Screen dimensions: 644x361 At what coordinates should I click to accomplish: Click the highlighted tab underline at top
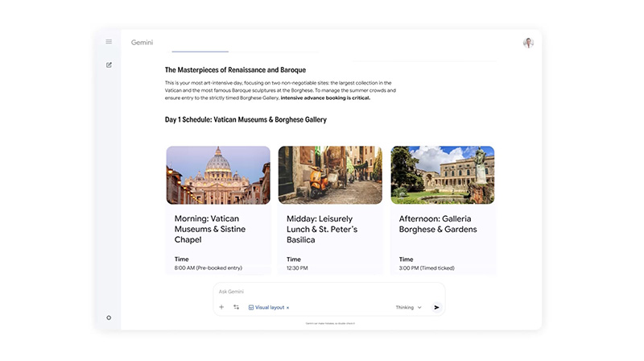tap(200, 52)
